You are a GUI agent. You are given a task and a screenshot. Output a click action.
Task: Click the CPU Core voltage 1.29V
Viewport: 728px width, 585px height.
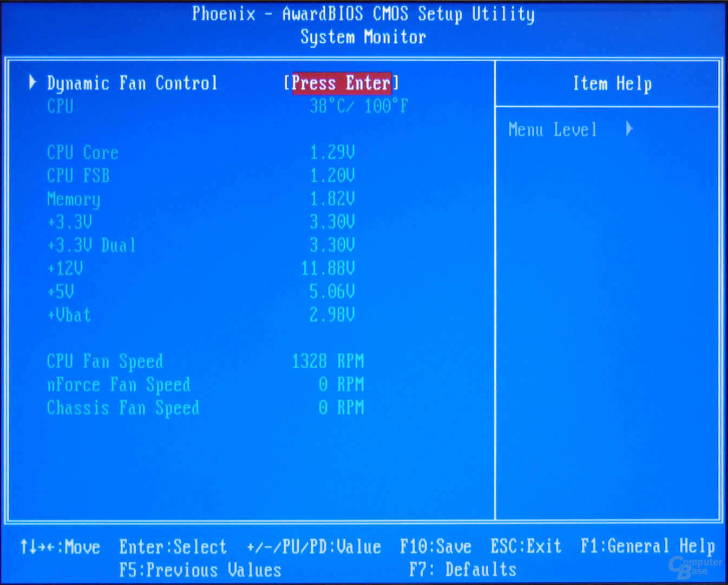pos(332,153)
